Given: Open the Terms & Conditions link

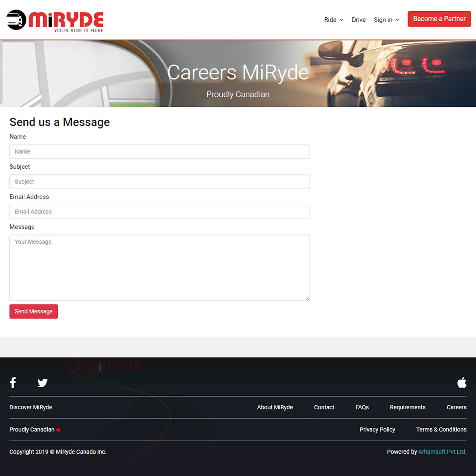Looking at the screenshot, I should tap(441, 429).
